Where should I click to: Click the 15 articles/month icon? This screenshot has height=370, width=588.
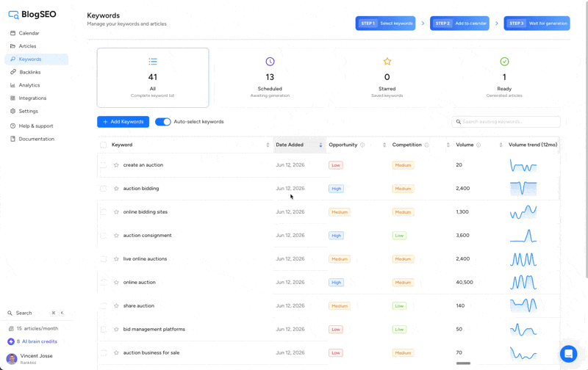11,328
